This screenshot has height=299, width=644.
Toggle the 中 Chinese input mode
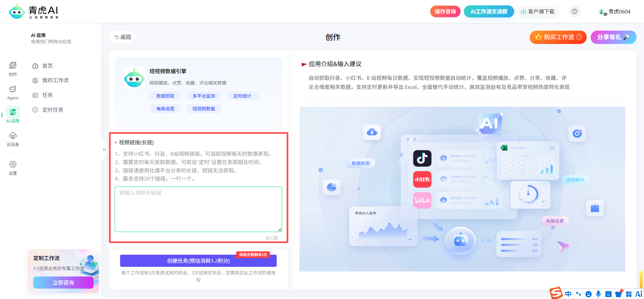point(568,294)
